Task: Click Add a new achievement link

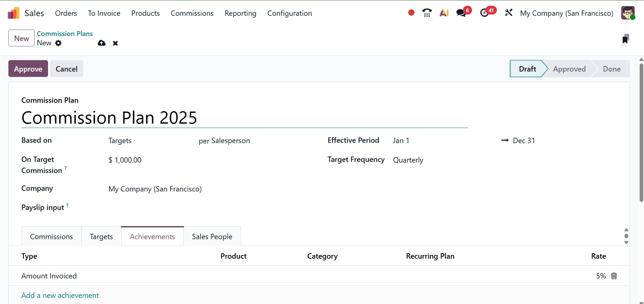Action: [x=60, y=295]
